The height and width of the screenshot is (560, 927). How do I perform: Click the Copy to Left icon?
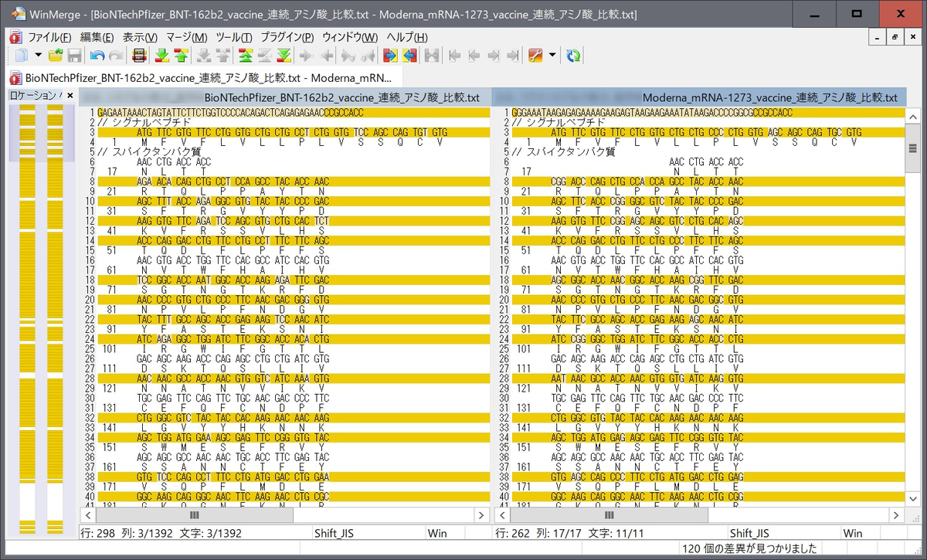327,56
